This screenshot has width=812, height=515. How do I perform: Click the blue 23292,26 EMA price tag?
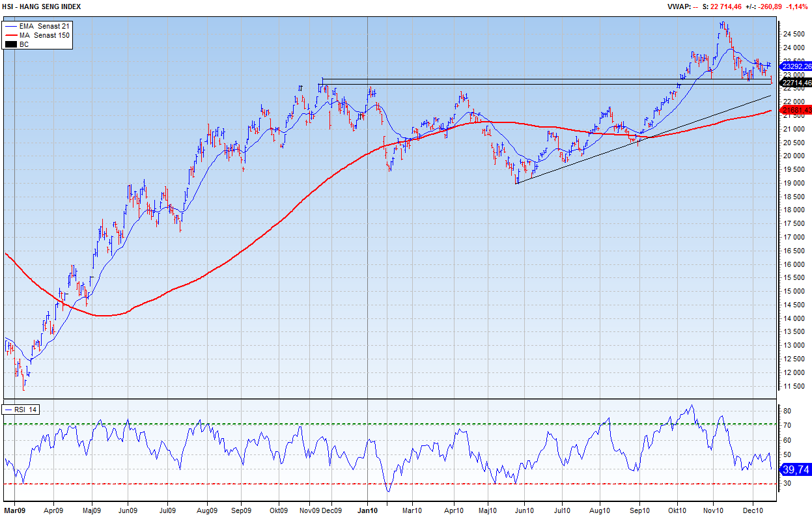796,66
